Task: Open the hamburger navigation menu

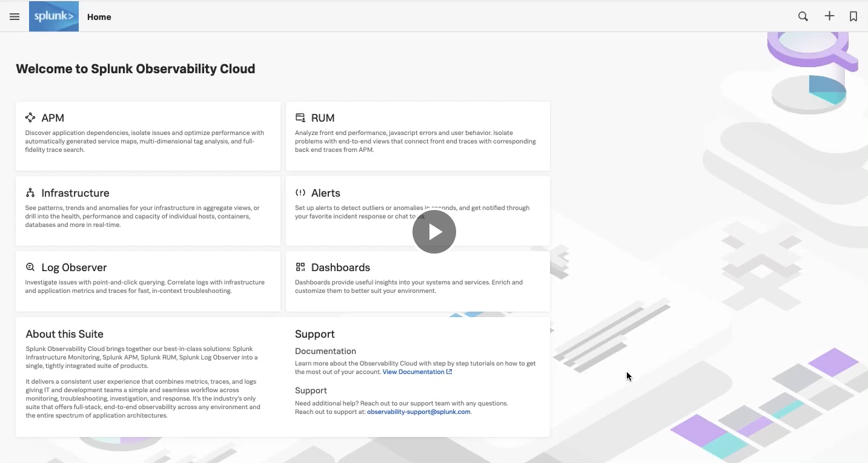Action: (x=15, y=17)
